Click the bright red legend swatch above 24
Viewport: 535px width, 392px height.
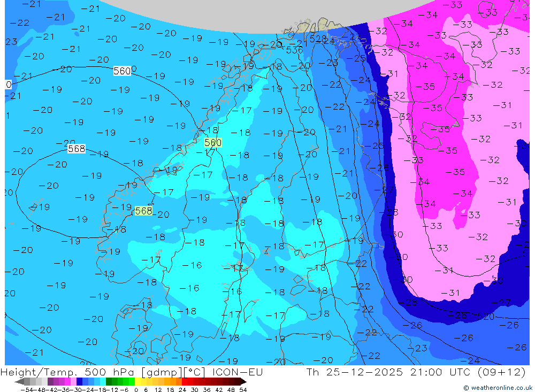click(185, 381)
